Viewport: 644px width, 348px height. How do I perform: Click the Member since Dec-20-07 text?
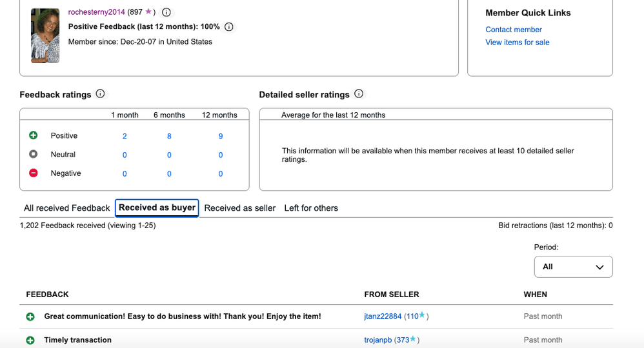pos(140,42)
